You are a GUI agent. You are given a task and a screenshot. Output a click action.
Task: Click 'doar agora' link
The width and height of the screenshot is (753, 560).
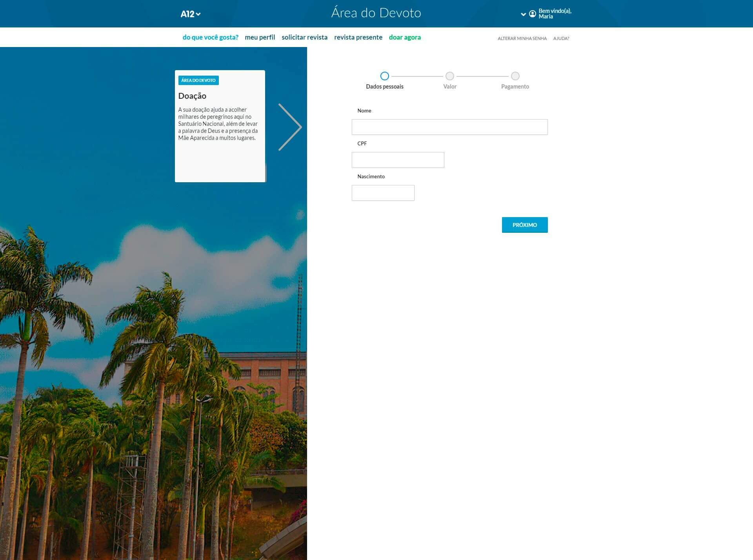pos(405,37)
